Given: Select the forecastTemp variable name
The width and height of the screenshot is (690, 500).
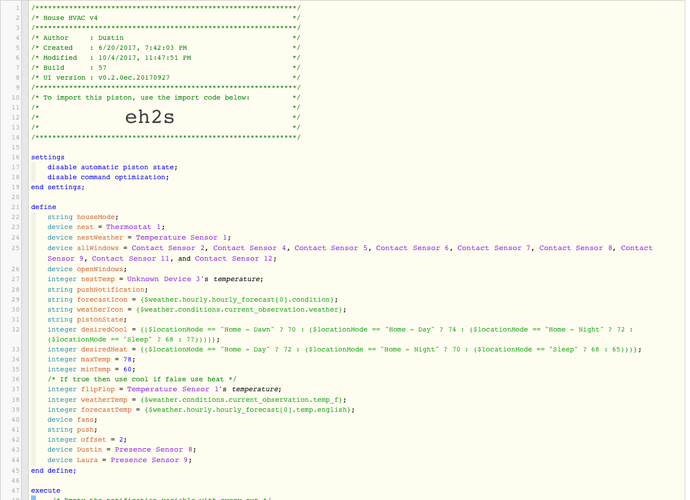Looking at the screenshot, I should pos(106,410).
